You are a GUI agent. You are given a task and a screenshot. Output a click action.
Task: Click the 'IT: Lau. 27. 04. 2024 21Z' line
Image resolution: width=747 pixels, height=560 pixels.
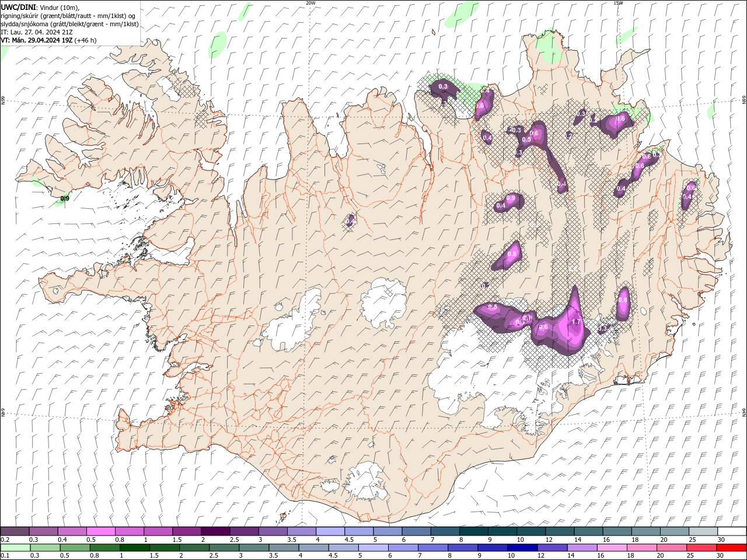(37, 32)
